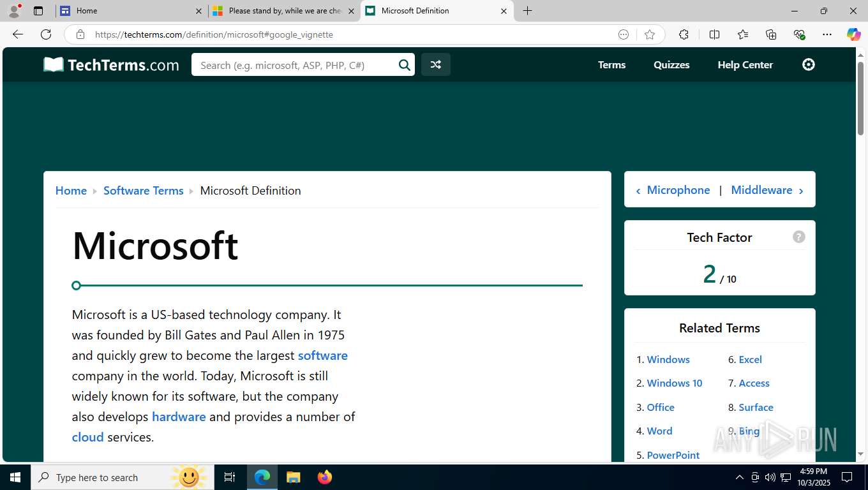868x490 pixels.
Task: Open related term Office
Action: pos(661,407)
